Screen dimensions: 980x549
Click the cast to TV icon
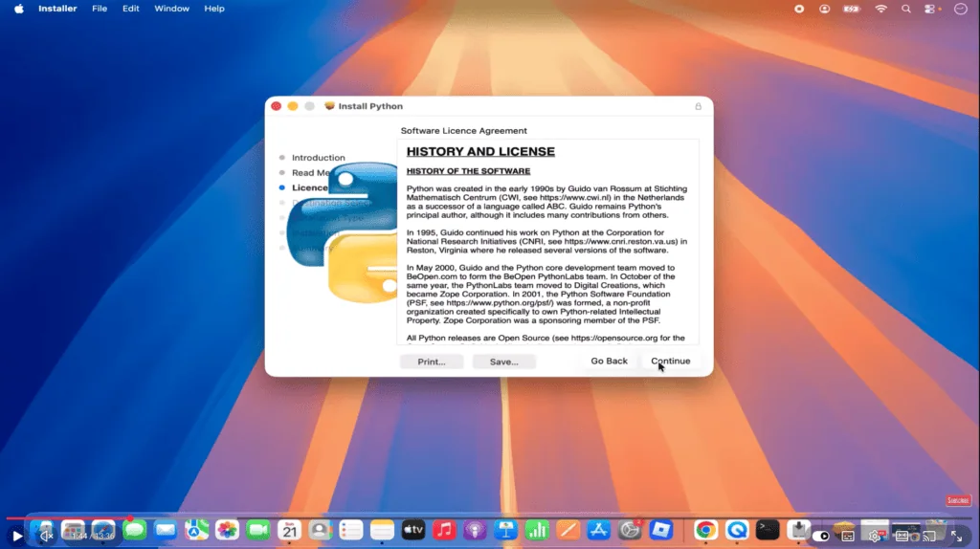click(x=929, y=536)
